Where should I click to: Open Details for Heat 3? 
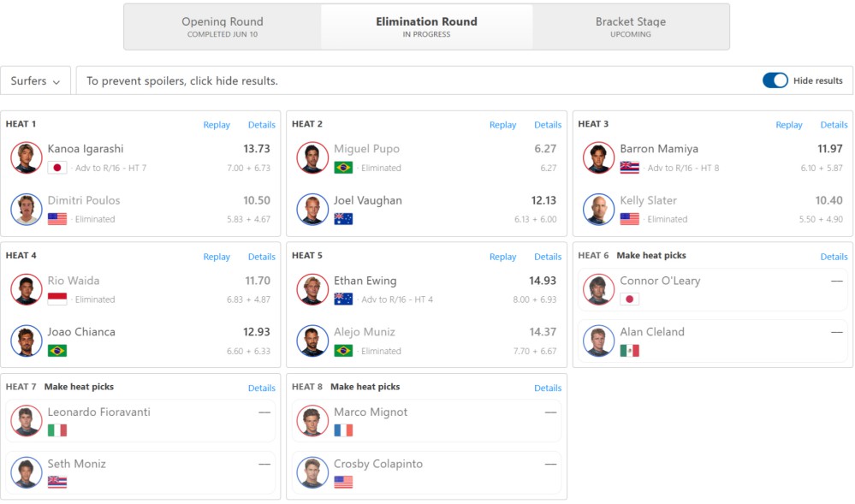coord(834,125)
